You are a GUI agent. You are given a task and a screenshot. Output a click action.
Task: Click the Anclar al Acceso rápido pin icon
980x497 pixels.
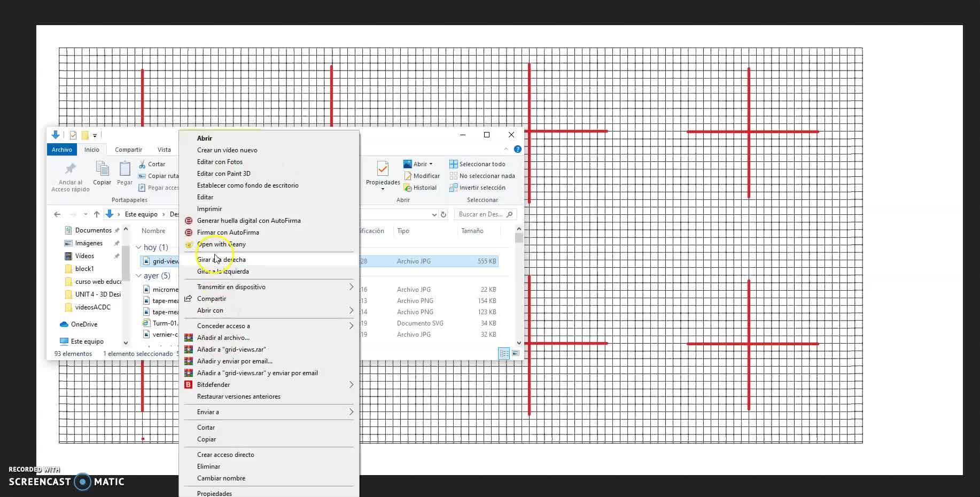pyautogui.click(x=70, y=169)
